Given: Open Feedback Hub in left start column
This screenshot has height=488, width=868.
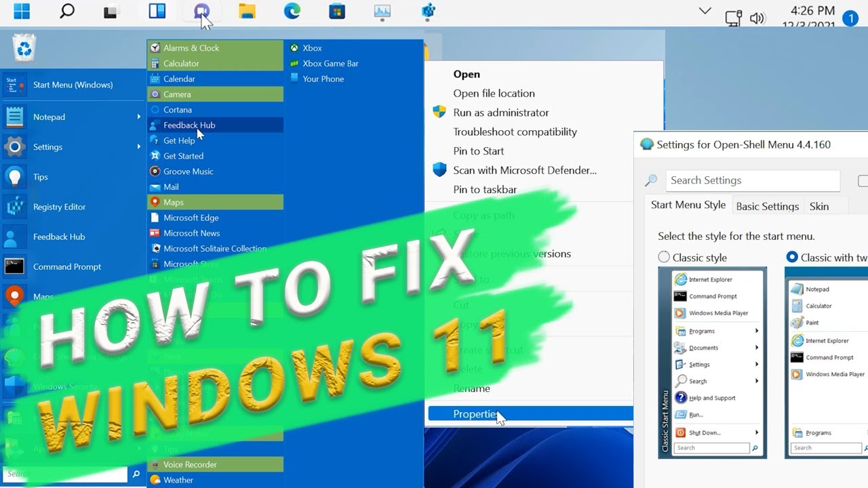Looking at the screenshot, I should pos(73,237).
